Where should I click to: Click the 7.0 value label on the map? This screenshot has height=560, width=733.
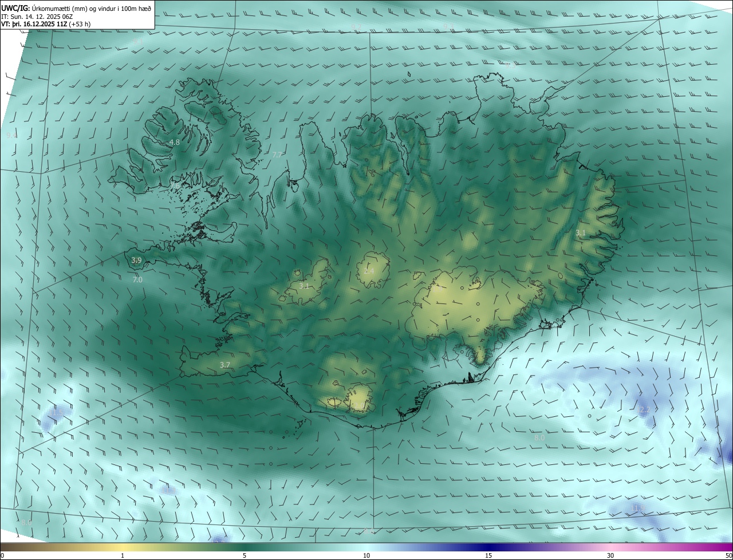click(137, 280)
